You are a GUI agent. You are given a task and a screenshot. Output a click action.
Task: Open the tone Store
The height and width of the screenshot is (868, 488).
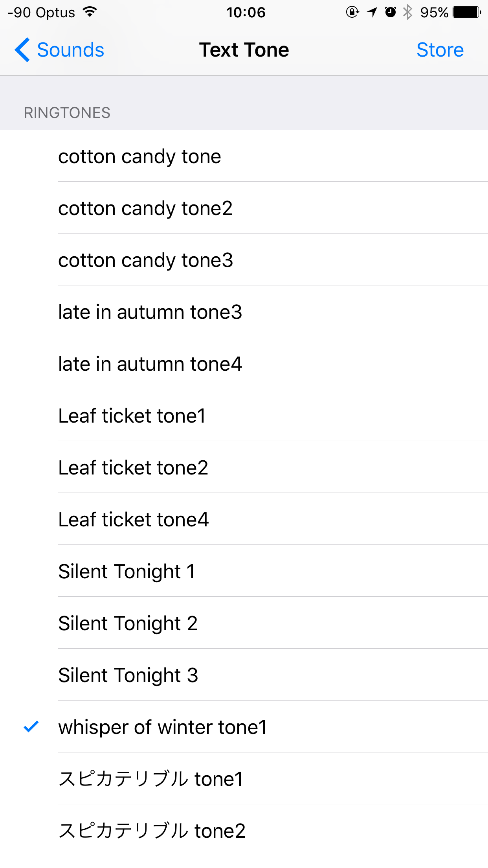[440, 50]
